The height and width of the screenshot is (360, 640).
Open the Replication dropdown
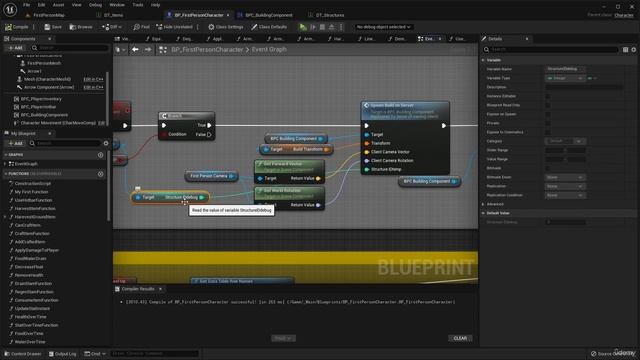pyautogui.click(x=565, y=186)
